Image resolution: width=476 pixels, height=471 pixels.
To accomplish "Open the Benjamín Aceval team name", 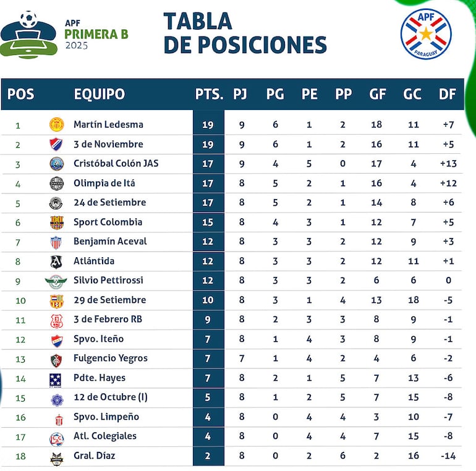I will [x=110, y=241].
